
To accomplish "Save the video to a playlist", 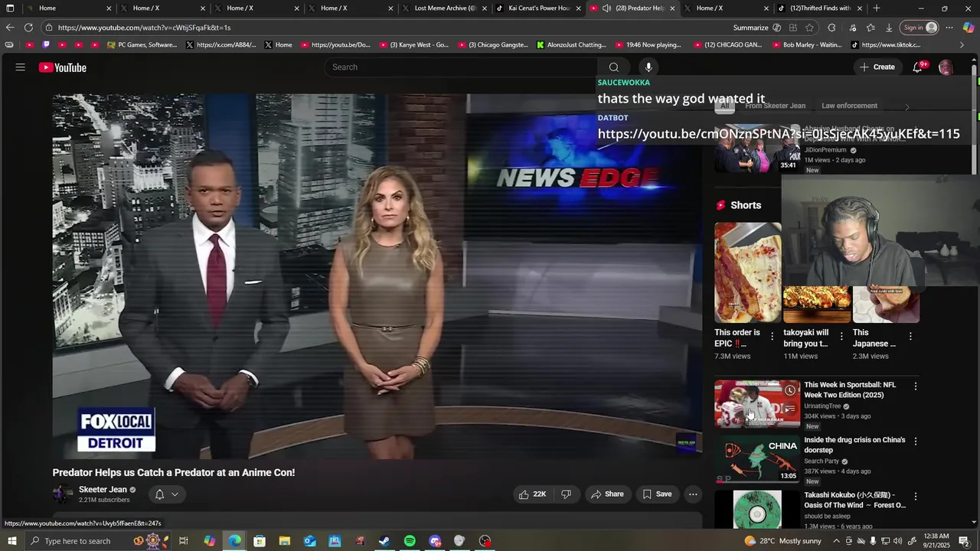I will coord(657,494).
